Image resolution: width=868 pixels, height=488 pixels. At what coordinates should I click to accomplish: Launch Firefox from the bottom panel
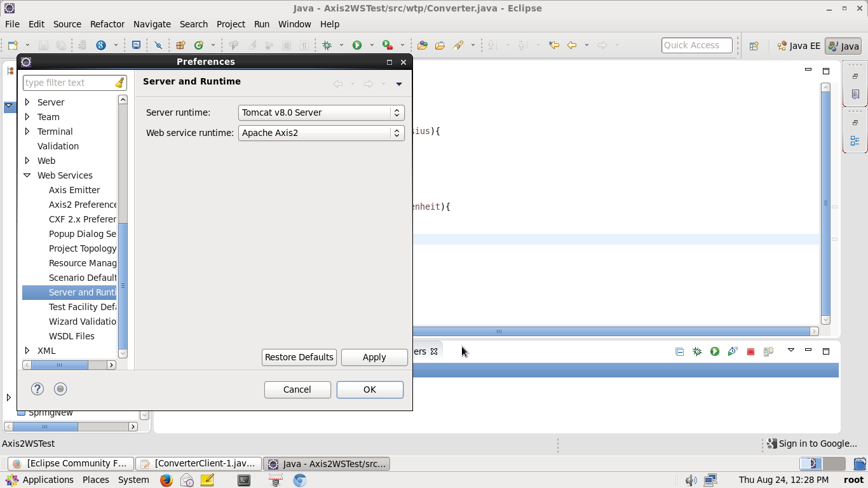pos(166,480)
